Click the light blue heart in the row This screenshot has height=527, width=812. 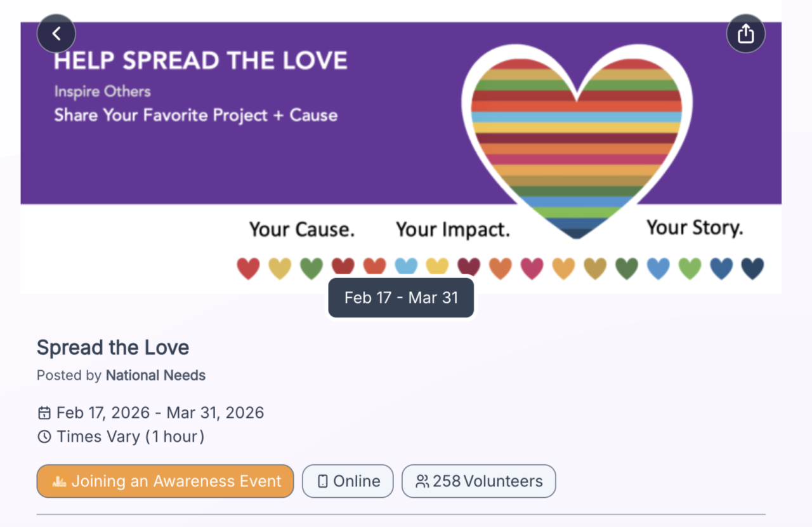[x=406, y=267]
